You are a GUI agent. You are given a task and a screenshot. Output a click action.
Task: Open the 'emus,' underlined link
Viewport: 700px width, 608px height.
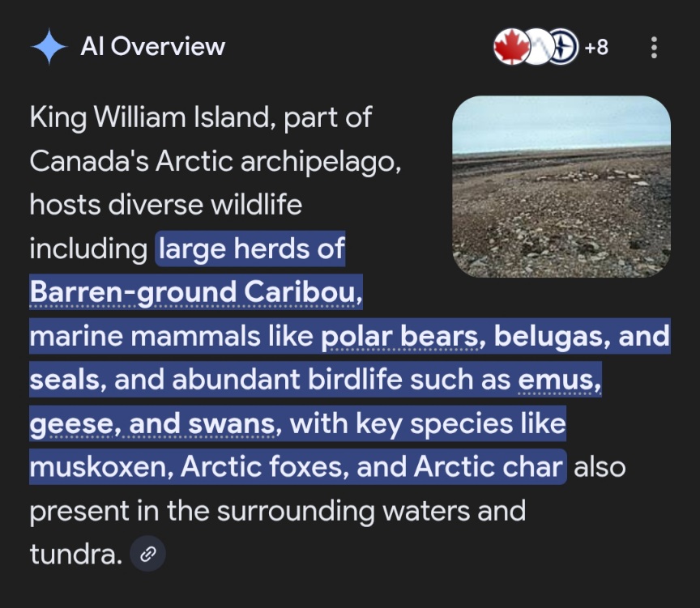[x=560, y=380]
